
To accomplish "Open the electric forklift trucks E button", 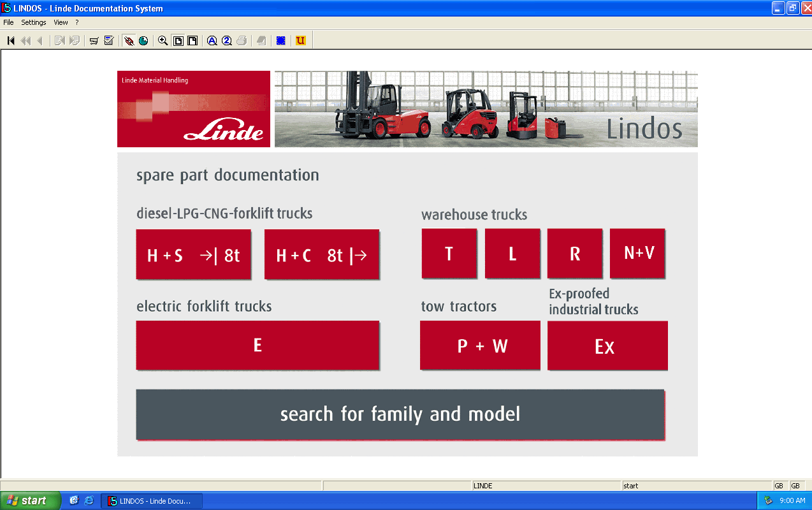I will point(257,346).
